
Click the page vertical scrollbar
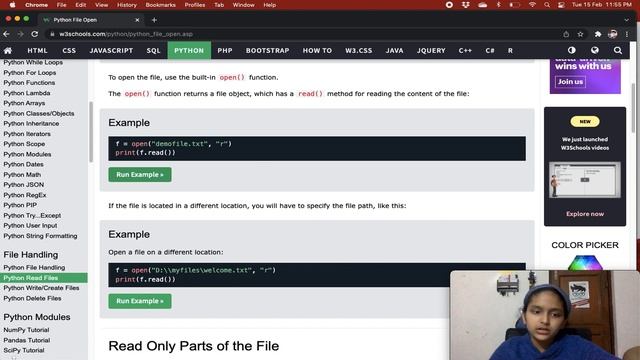pyautogui.click(x=634, y=108)
